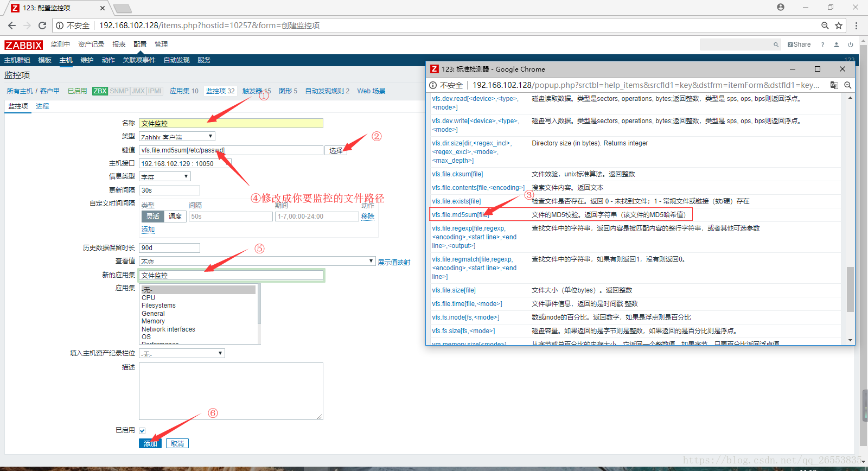Click the zoom magnifier icon in main address bar
Image resolution: width=868 pixels, height=471 pixels.
(825, 26)
